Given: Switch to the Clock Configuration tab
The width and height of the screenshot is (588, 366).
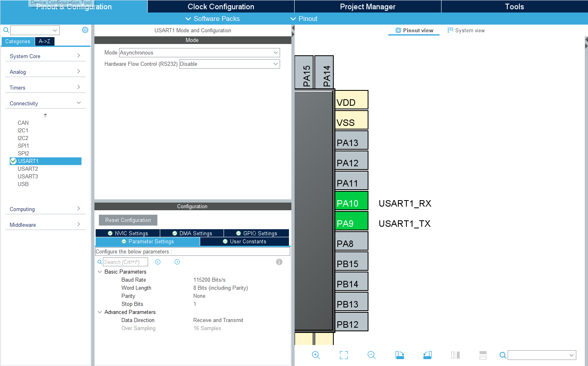Looking at the screenshot, I should [x=220, y=6].
